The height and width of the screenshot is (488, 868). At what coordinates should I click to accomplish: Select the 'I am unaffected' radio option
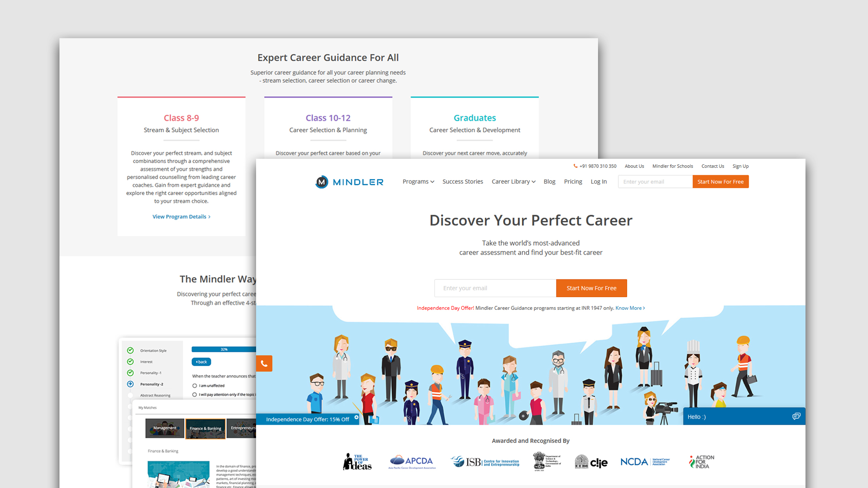[194, 386]
